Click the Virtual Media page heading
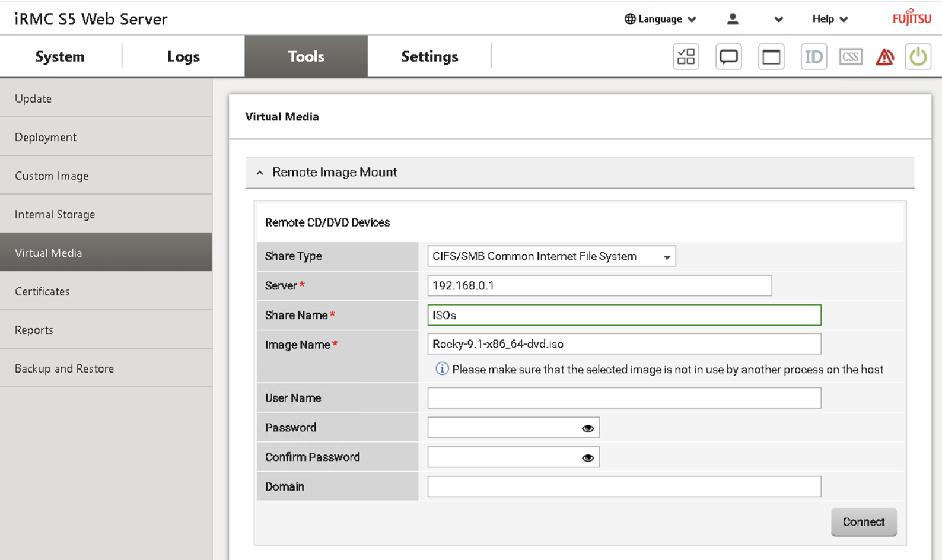This screenshot has height=560, width=942. tap(282, 117)
